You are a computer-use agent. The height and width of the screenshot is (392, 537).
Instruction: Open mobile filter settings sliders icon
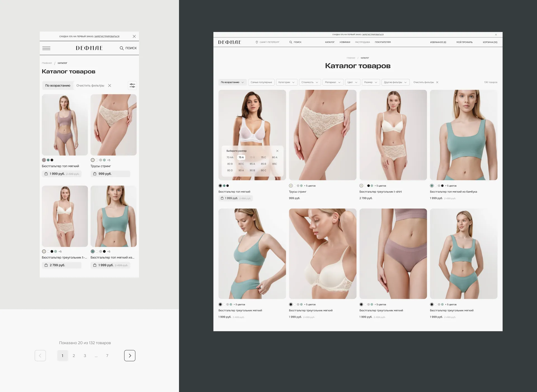(x=132, y=86)
